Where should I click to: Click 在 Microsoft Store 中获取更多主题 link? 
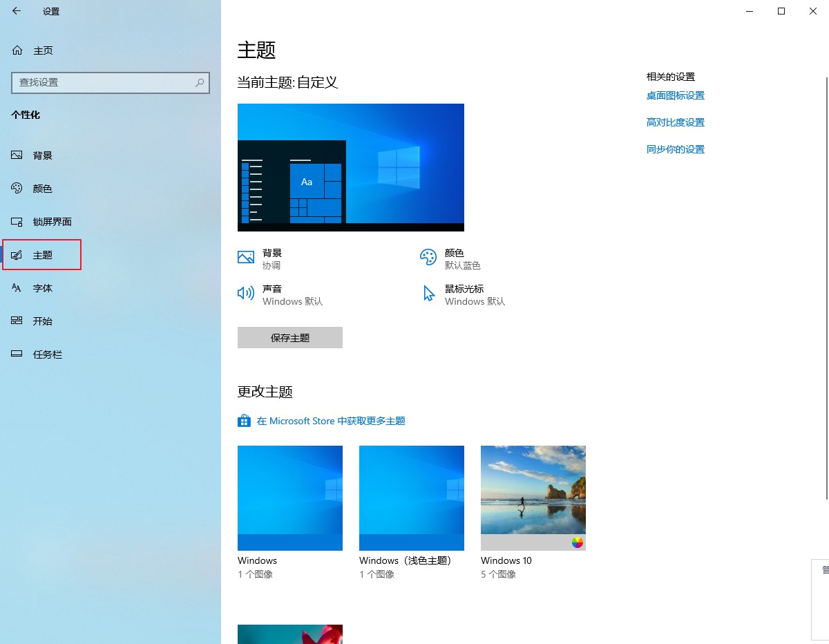coord(331,421)
